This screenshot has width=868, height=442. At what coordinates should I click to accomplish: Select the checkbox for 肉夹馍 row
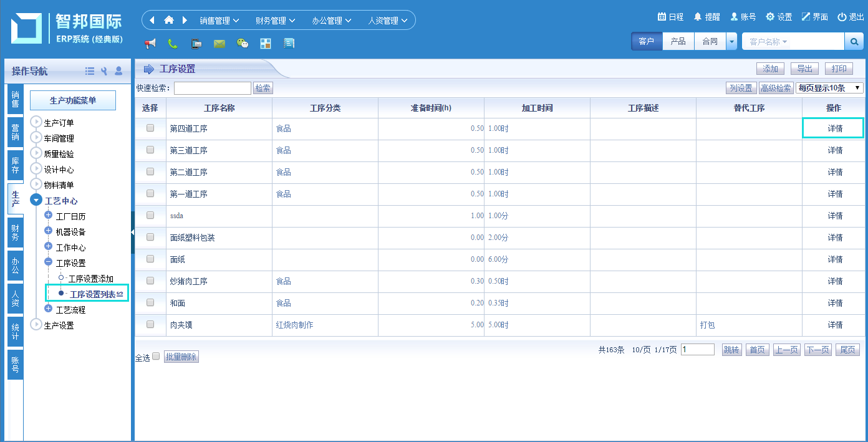(x=150, y=324)
